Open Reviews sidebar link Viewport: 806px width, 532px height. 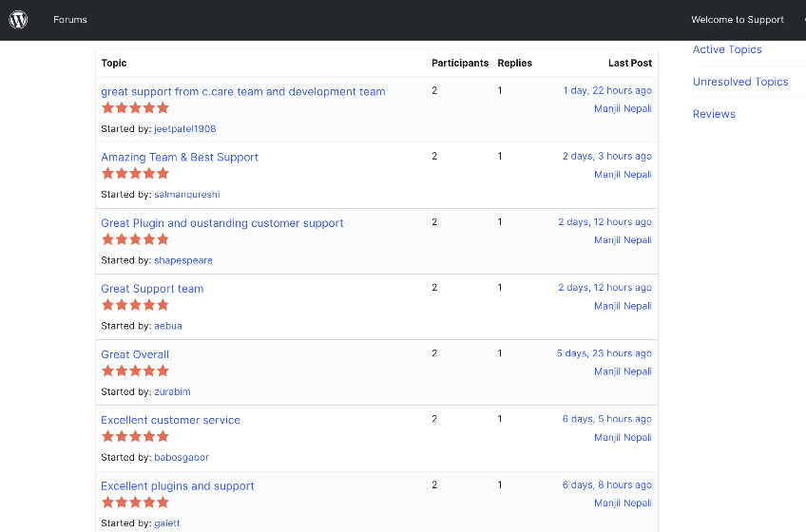[714, 114]
